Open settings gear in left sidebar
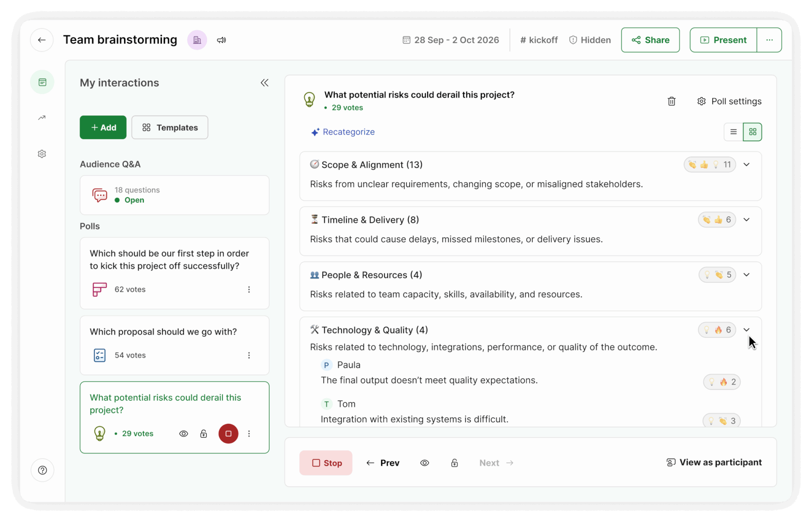The width and height of the screenshot is (812, 522). click(42, 154)
